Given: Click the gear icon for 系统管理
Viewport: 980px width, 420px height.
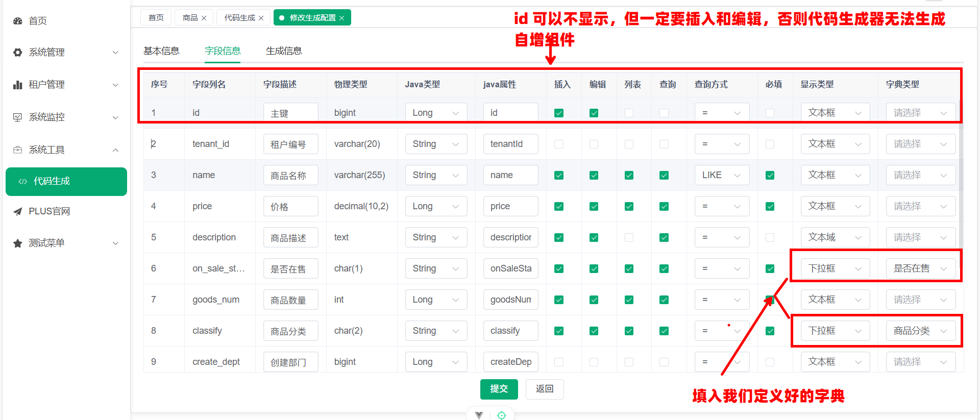Looking at the screenshot, I should (x=18, y=53).
